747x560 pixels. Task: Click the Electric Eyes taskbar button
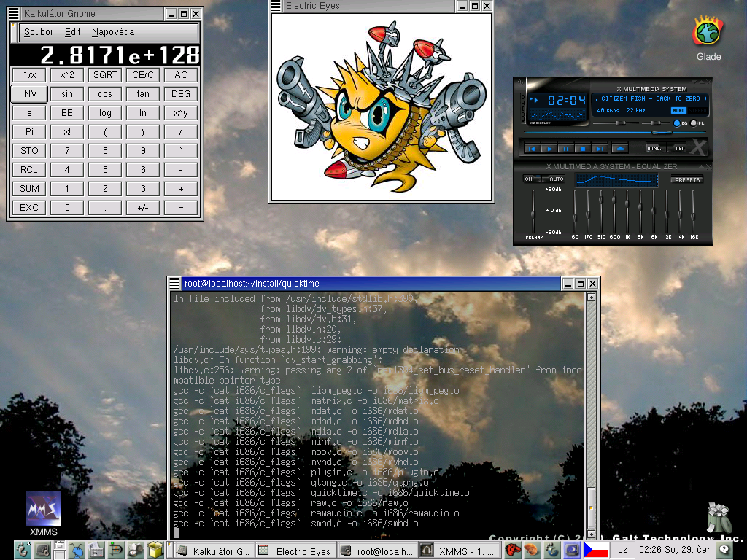coord(296,551)
